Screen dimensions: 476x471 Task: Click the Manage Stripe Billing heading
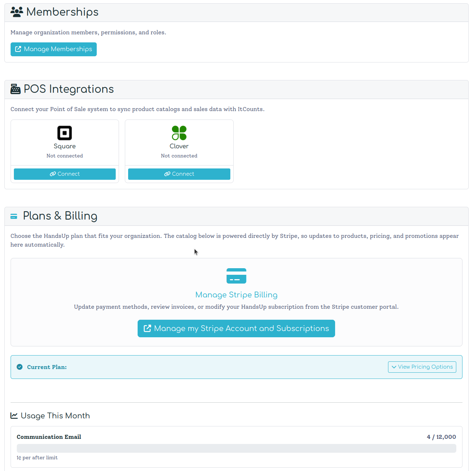(x=236, y=295)
